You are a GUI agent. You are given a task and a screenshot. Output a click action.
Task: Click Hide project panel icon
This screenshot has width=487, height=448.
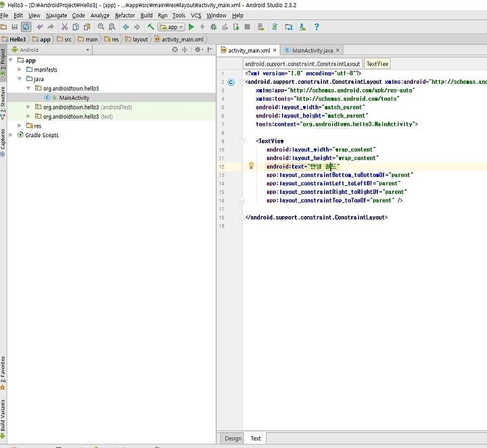[x=210, y=49]
